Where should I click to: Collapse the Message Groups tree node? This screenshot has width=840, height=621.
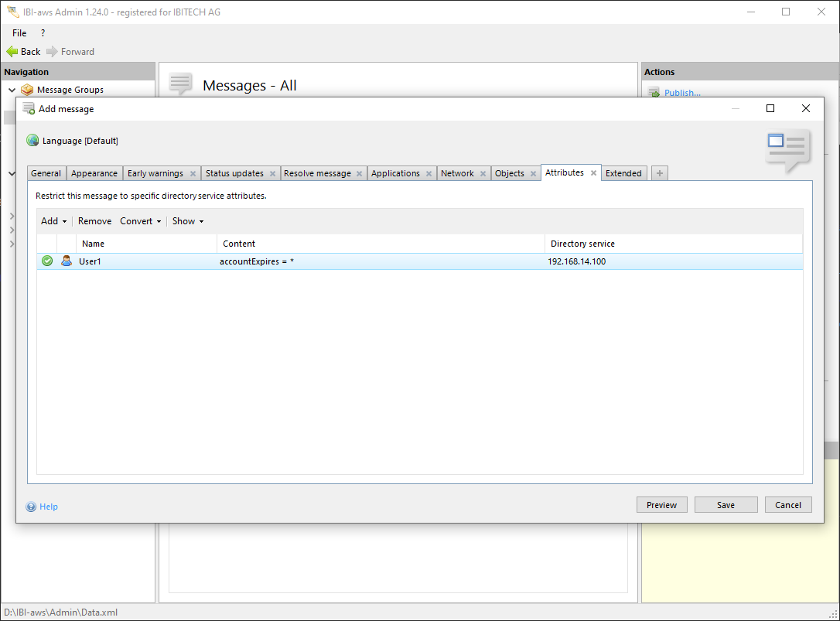click(12, 90)
